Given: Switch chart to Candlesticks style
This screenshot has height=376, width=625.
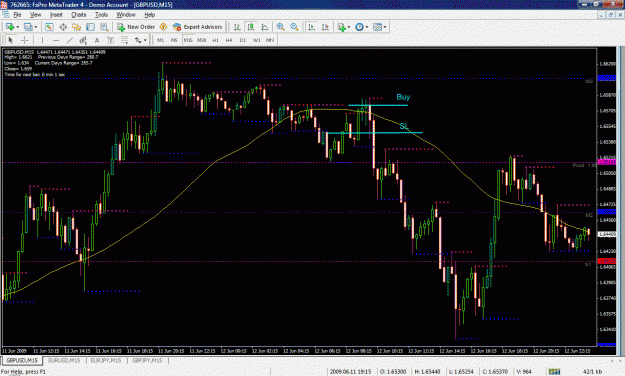Looking at the screenshot, I should [x=251, y=27].
